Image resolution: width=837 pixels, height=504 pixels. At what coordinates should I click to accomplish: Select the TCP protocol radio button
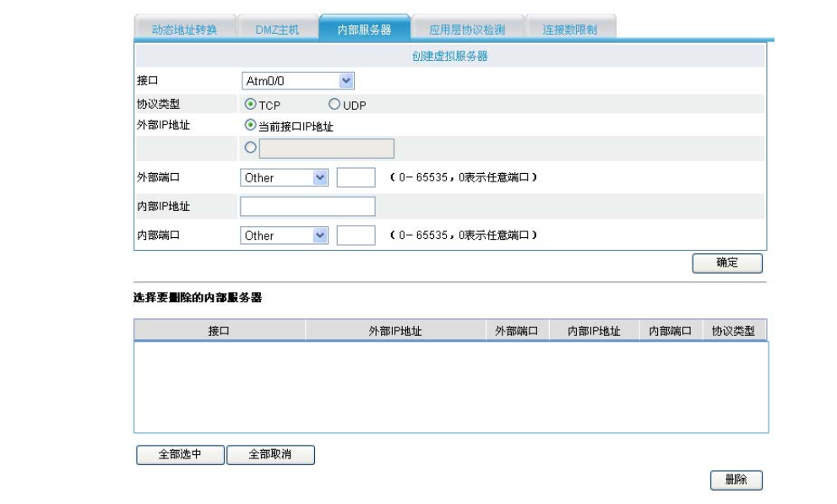tap(250, 104)
